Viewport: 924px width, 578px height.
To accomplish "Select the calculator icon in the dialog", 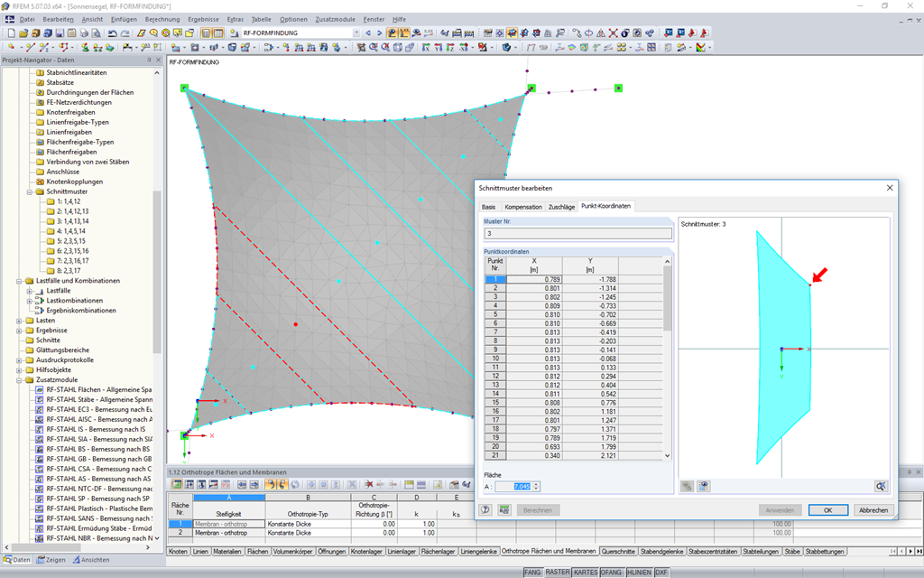I will pos(505,509).
